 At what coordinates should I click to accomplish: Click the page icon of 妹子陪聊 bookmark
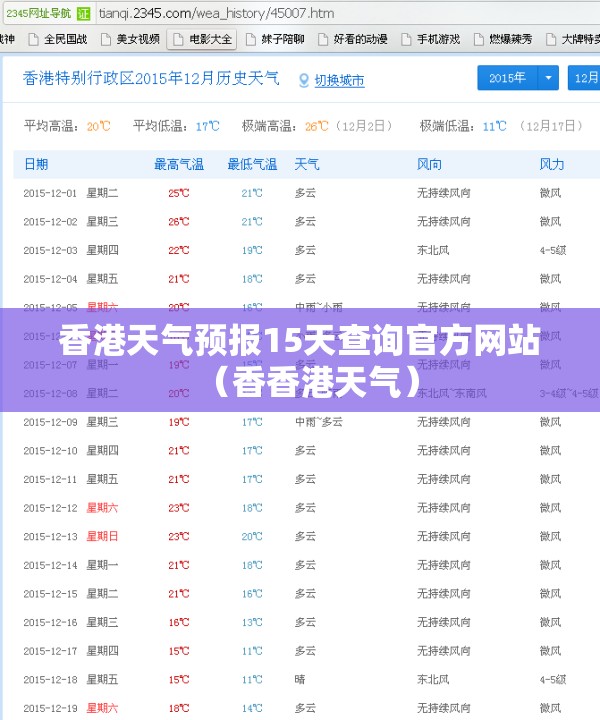[251, 39]
